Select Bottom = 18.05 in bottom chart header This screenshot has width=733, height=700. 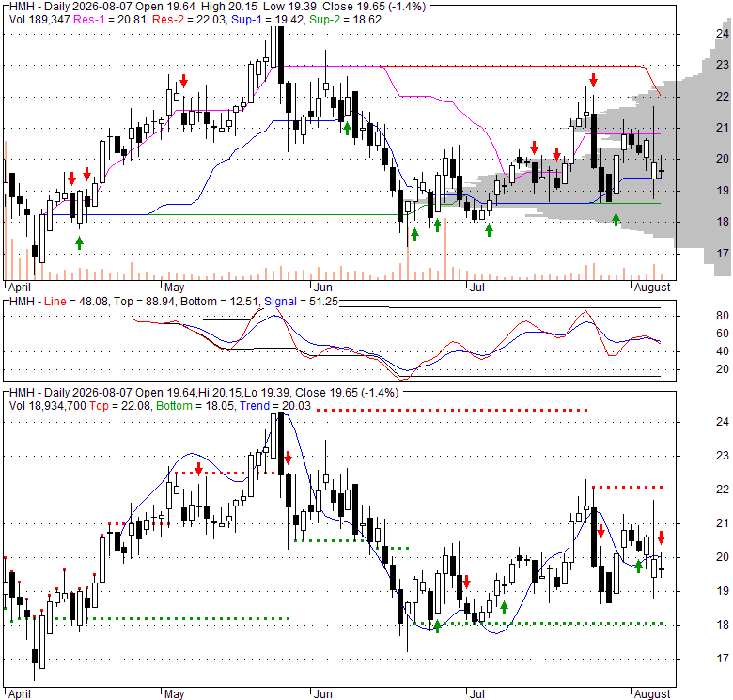point(195,406)
